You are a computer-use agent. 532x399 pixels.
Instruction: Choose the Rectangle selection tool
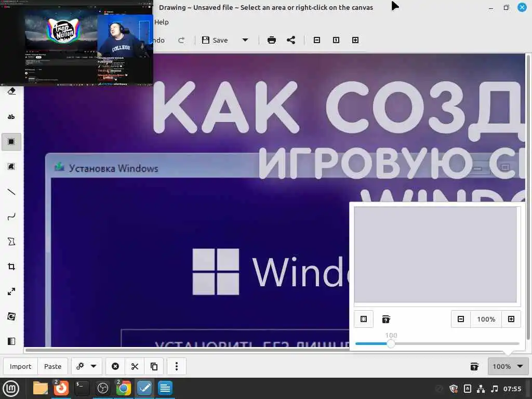click(11, 142)
